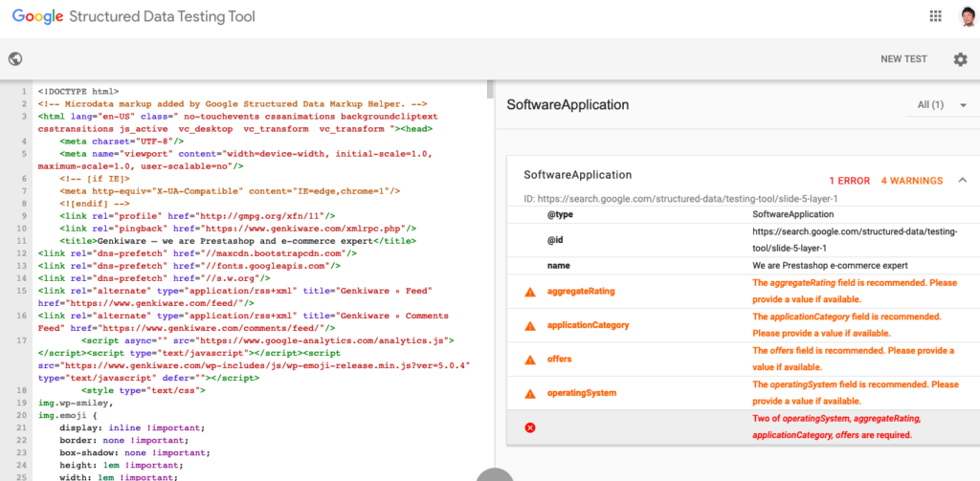Screen dimensions: 980x481
Task: Click code line 1 DOCTYPE html
Action: [x=78, y=91]
